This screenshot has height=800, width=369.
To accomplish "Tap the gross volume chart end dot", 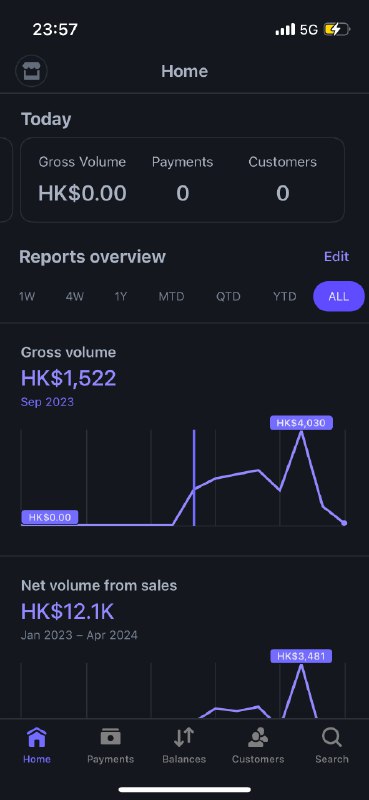I will point(344,523).
